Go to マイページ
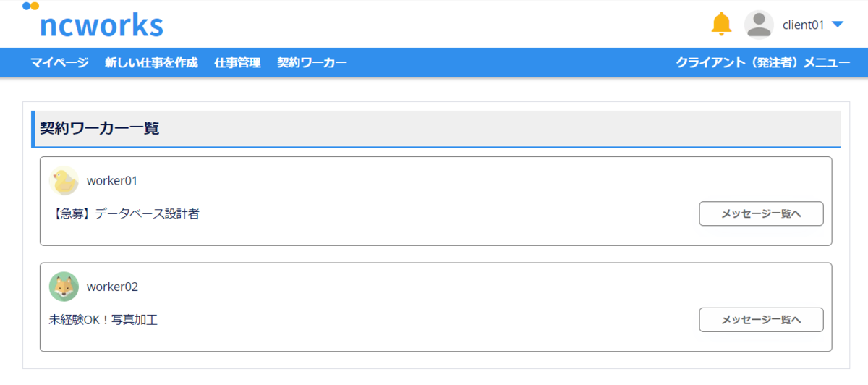This screenshot has height=385, width=868. [59, 63]
